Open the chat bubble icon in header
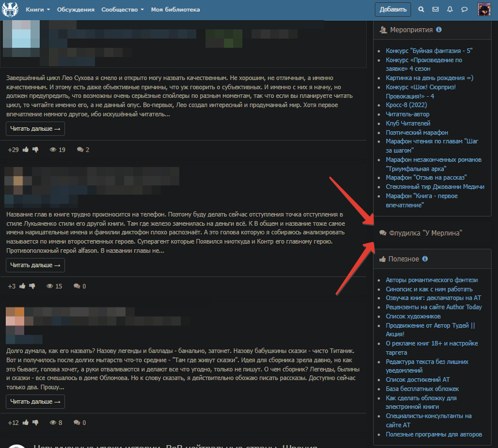 click(x=465, y=10)
